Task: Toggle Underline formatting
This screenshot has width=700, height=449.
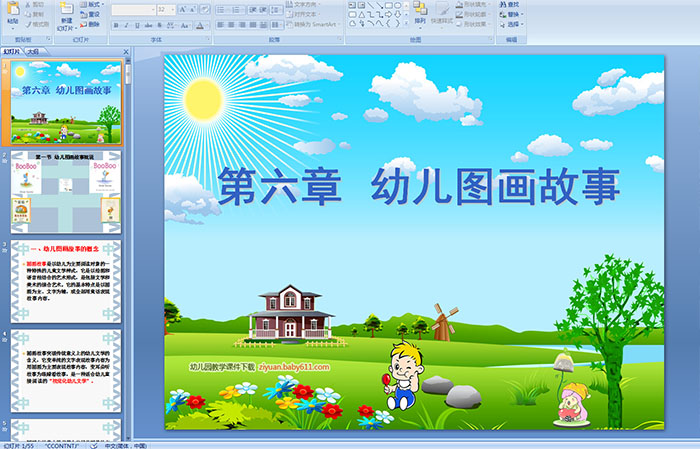Action: (x=138, y=25)
